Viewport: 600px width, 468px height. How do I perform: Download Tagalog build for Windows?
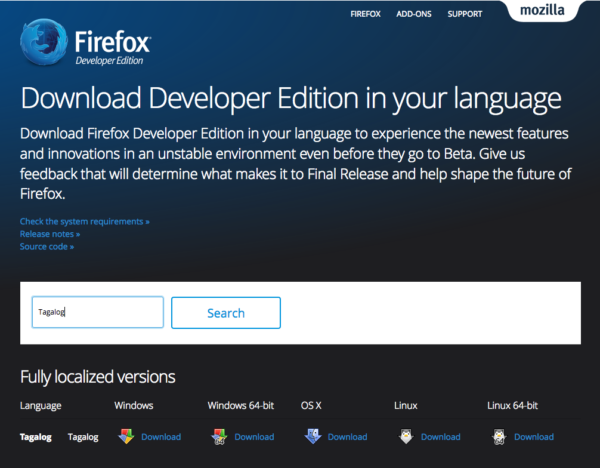tap(161, 437)
